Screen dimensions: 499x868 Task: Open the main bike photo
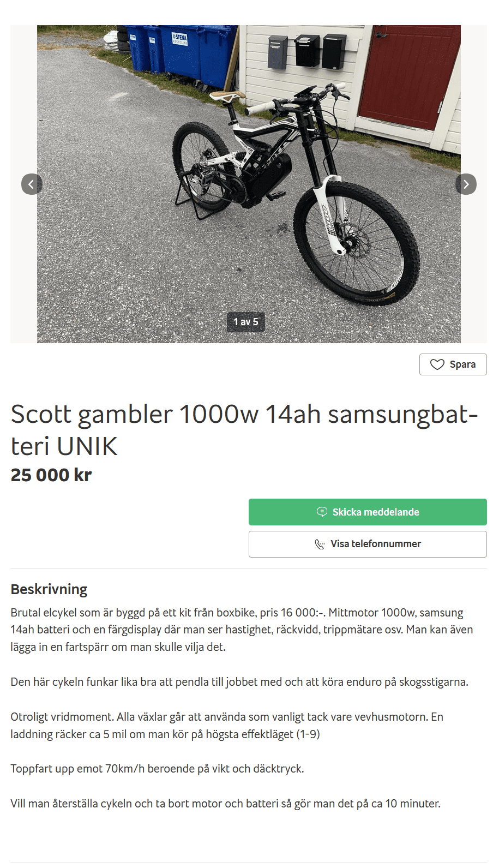tap(249, 184)
